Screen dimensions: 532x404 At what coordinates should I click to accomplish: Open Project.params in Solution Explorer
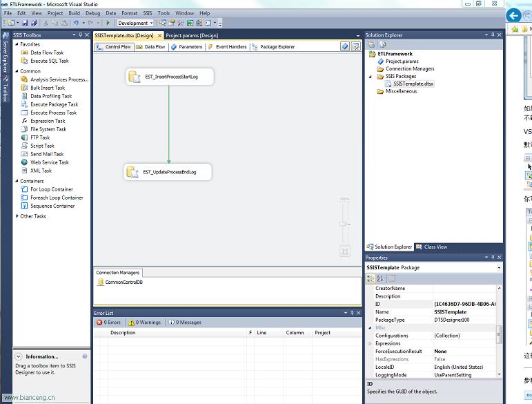398,61
